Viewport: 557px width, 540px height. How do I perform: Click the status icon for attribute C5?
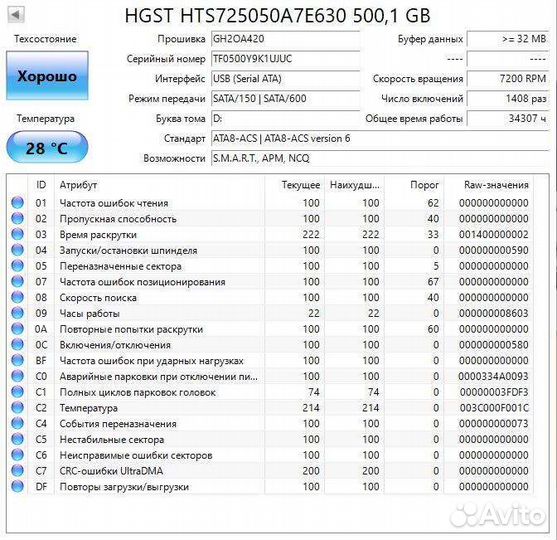click(x=17, y=439)
